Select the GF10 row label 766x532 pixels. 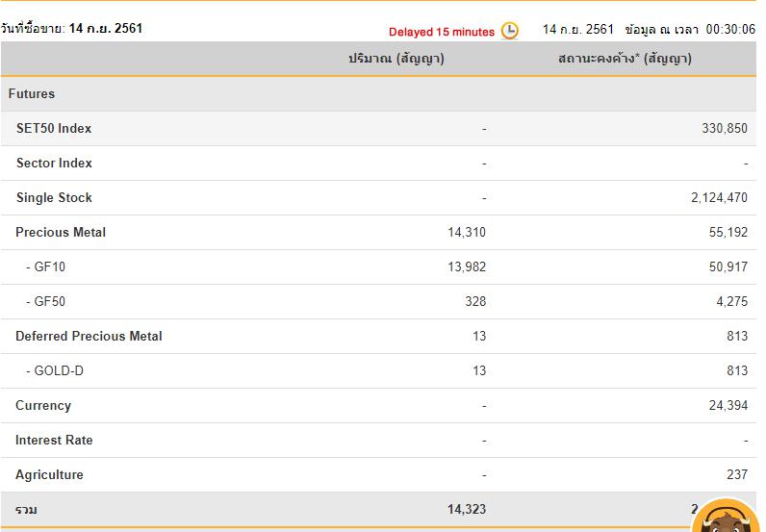(x=46, y=267)
